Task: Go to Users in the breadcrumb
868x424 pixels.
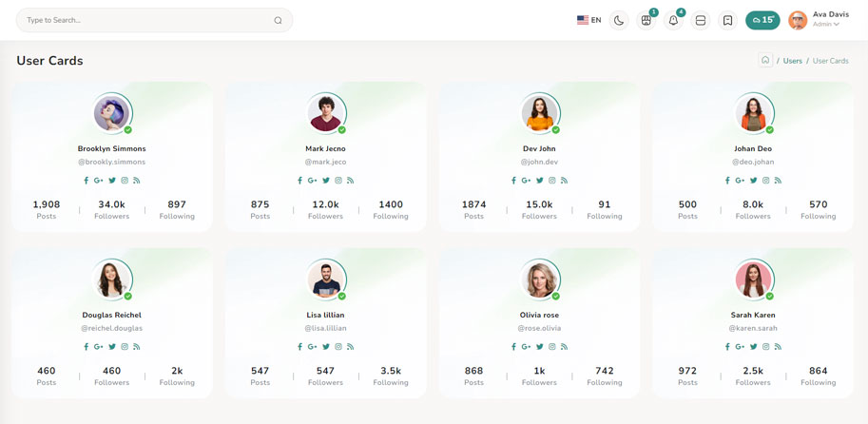Action: tap(792, 61)
